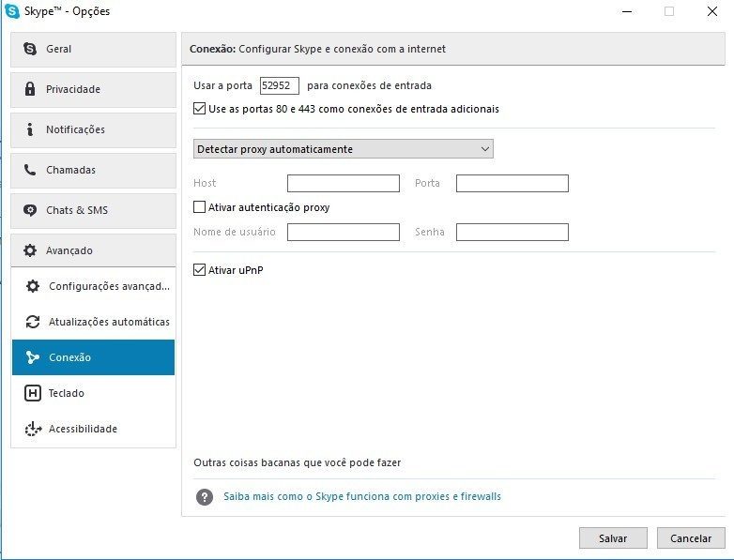Enable Ativar autenticação proxy checkbox
This screenshot has height=560, width=734.
click(x=199, y=206)
